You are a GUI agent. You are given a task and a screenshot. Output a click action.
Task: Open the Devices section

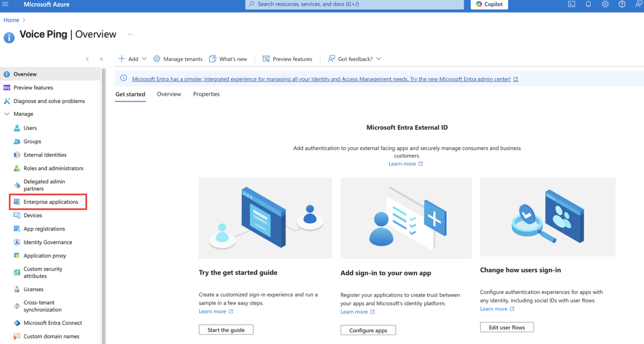tap(32, 215)
